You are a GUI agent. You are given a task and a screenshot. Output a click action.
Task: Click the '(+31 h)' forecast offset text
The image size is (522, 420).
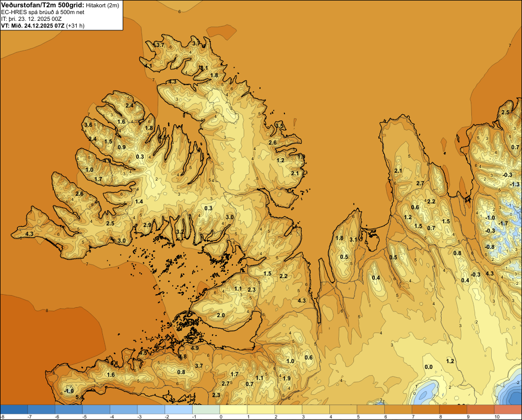click(75, 26)
